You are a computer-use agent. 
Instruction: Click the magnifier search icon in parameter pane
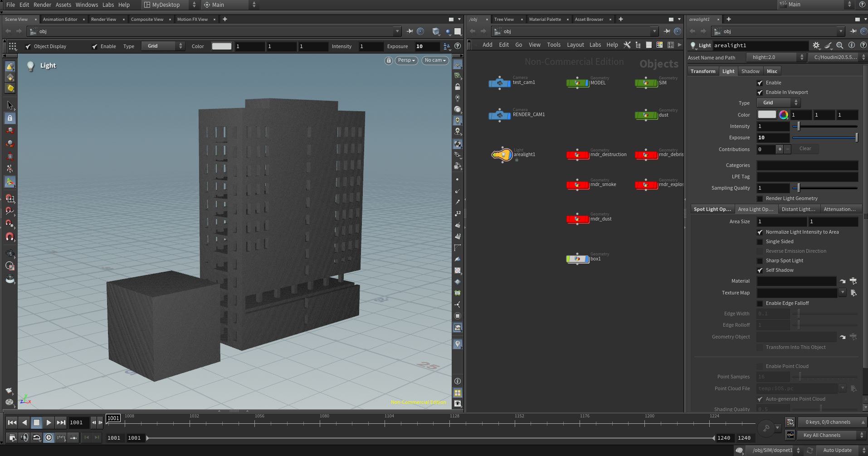(x=839, y=45)
